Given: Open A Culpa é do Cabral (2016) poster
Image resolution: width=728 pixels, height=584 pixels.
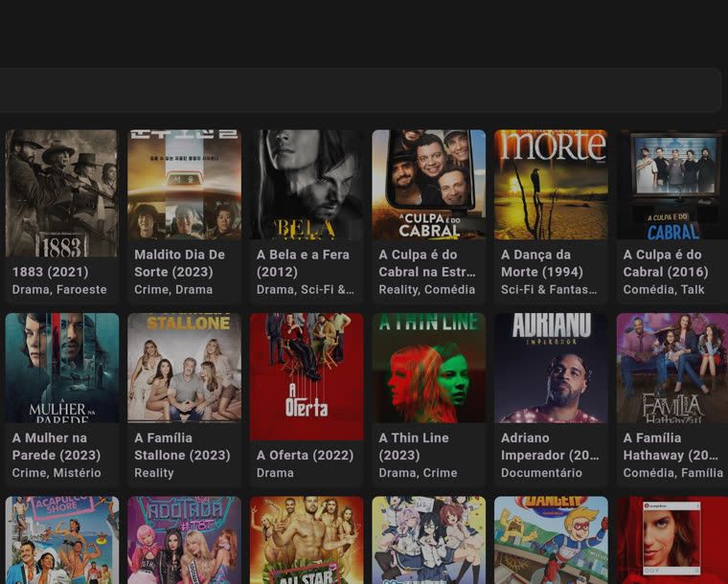Looking at the screenshot, I should (672, 185).
